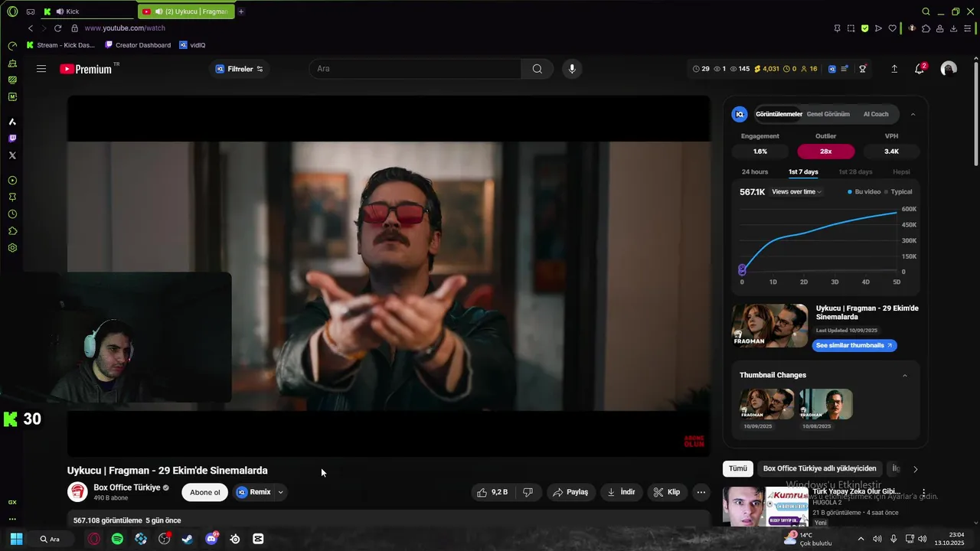
Task: Toggle Opera ad blocker shield icon
Action: coord(864,28)
